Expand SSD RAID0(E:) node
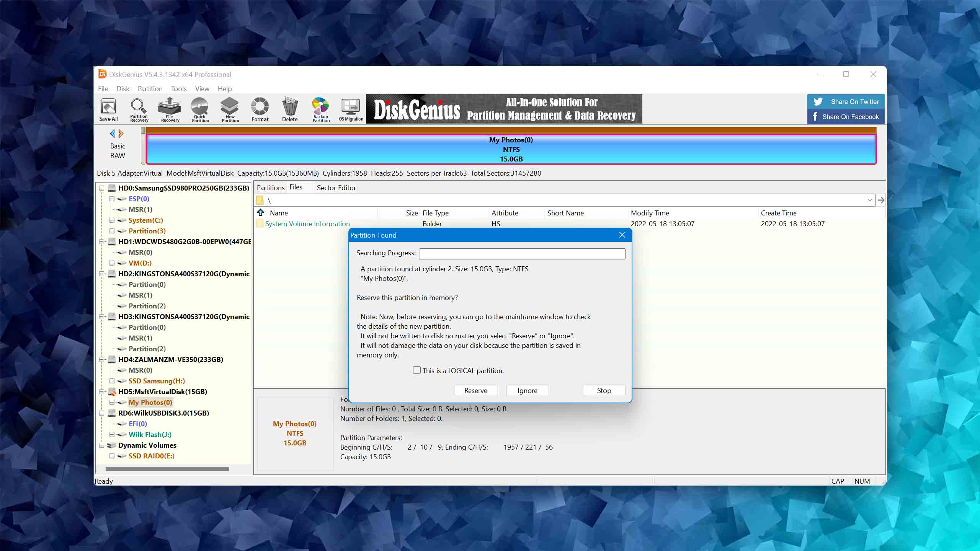 112,456
